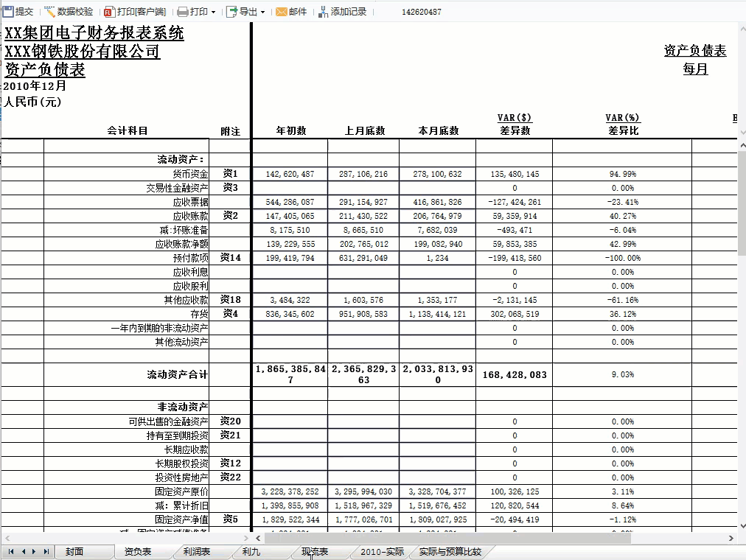
Task: Select cell -61.16% in 其他应收款 row
Action: [622, 300]
